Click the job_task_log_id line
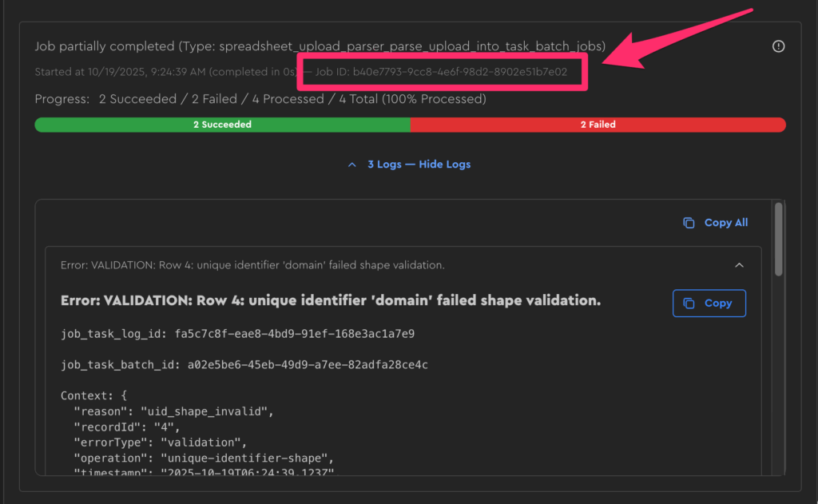The width and height of the screenshot is (818, 504). [x=237, y=334]
